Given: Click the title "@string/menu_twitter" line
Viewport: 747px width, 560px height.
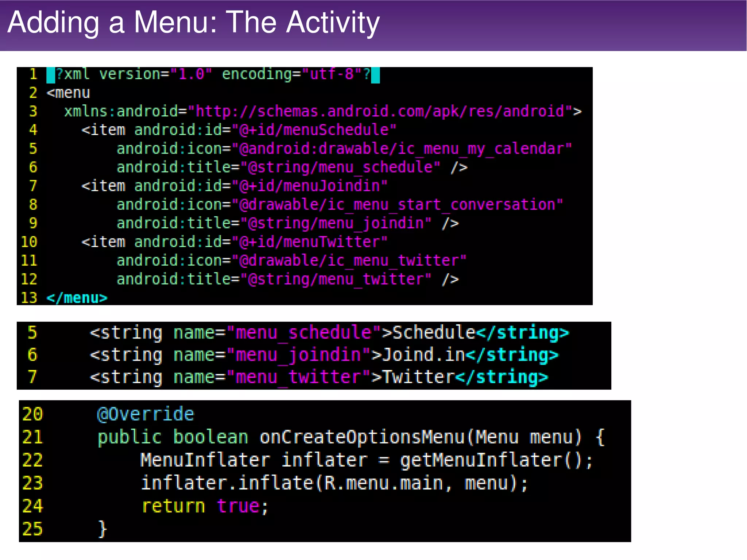Looking at the screenshot, I should [287, 279].
